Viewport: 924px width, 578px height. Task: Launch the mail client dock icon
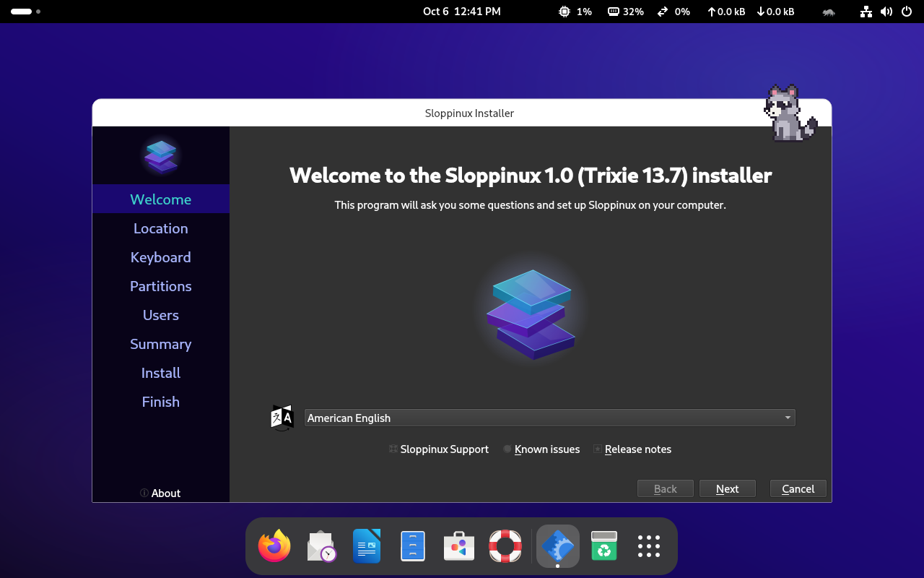[321, 546]
